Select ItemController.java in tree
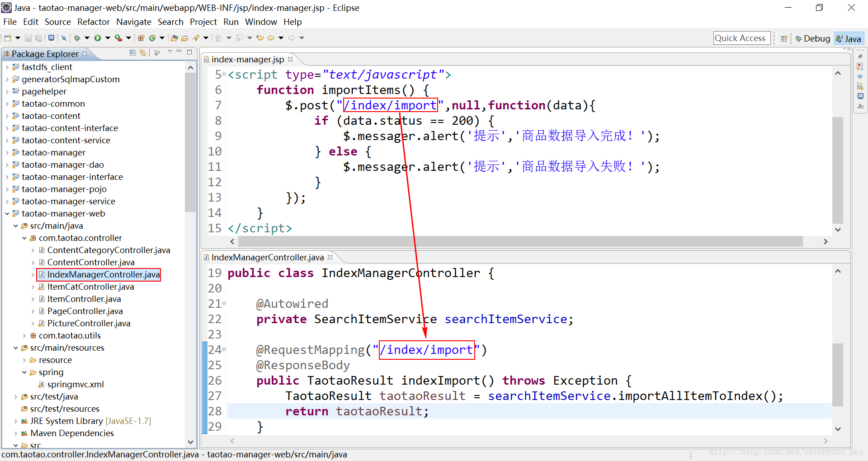 (x=84, y=299)
